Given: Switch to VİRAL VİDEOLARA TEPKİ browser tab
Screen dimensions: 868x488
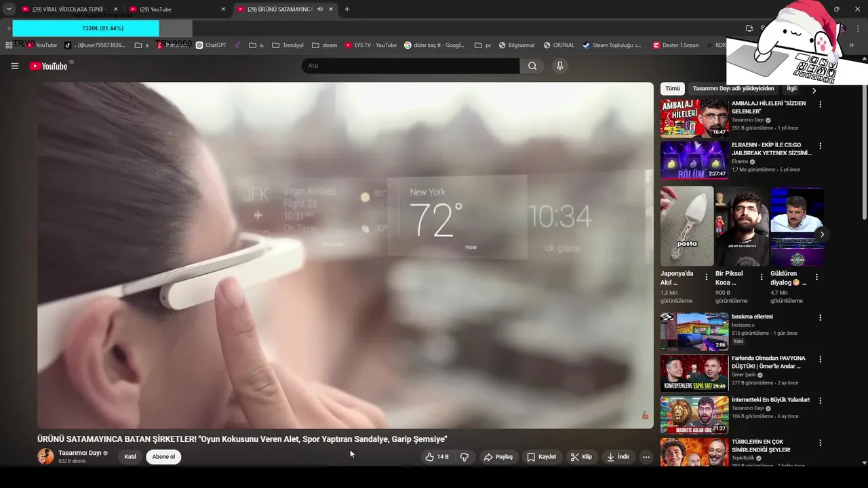Looking at the screenshot, I should coord(68,9).
